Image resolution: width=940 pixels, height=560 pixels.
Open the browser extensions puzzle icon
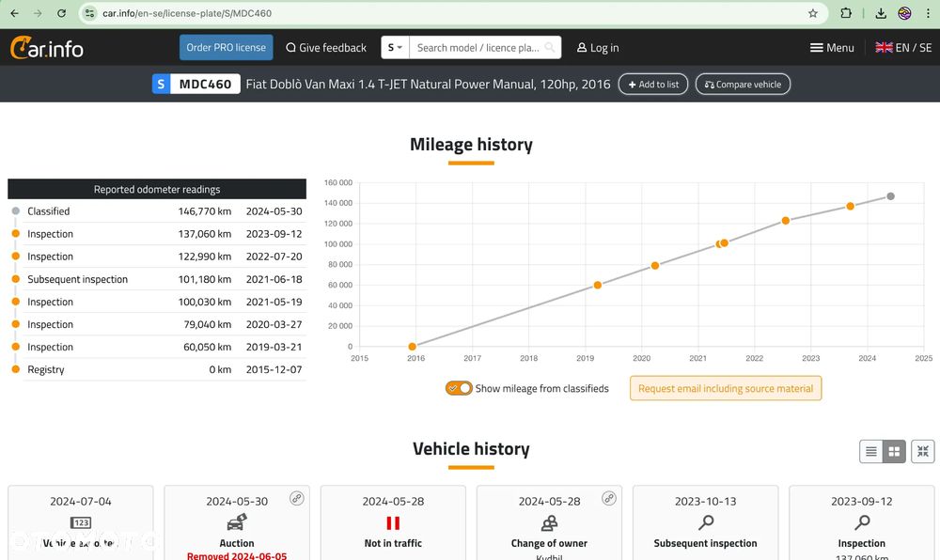pos(846,13)
